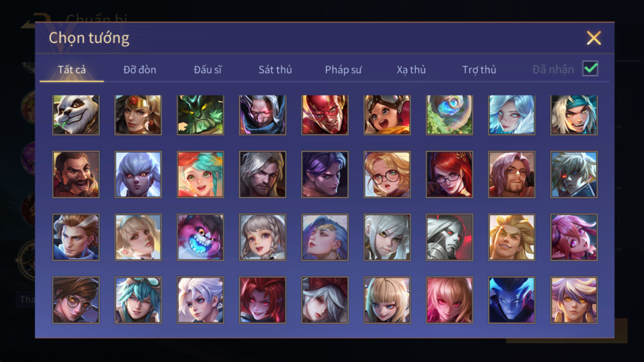This screenshot has height=362, width=644.
Task: Pick the purple grinning cat hero
Action: pos(201,237)
